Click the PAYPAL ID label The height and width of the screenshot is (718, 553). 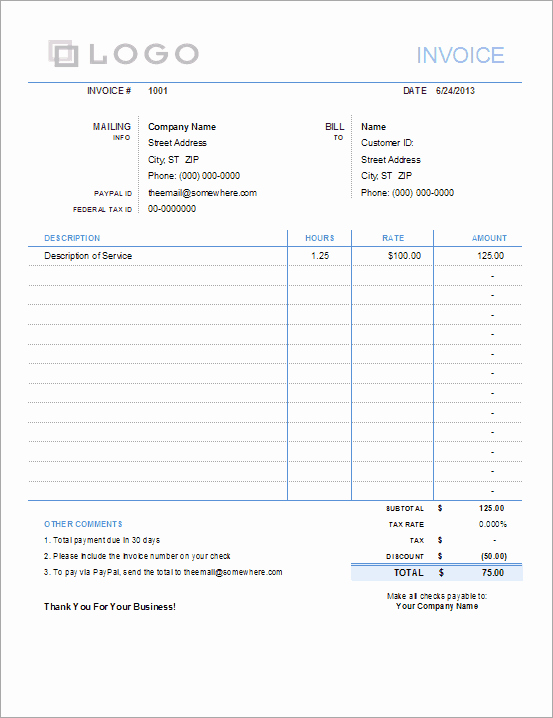pyautogui.click(x=113, y=194)
